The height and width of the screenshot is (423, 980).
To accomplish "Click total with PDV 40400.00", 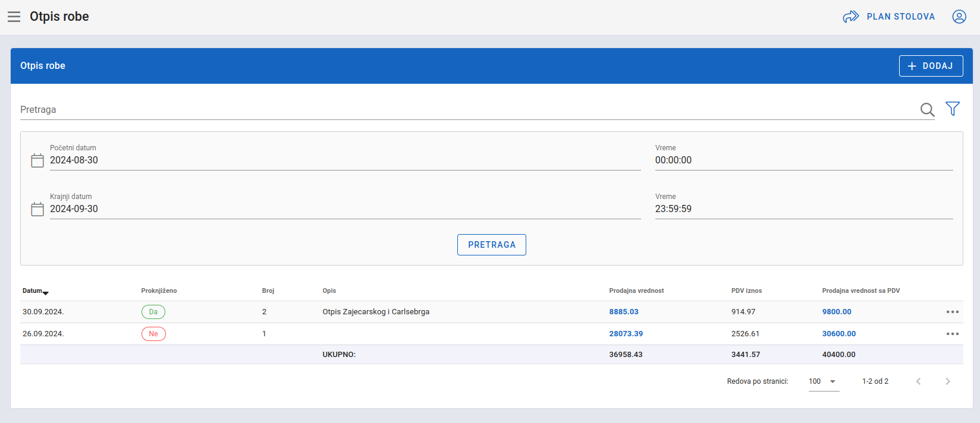I will (x=839, y=355).
